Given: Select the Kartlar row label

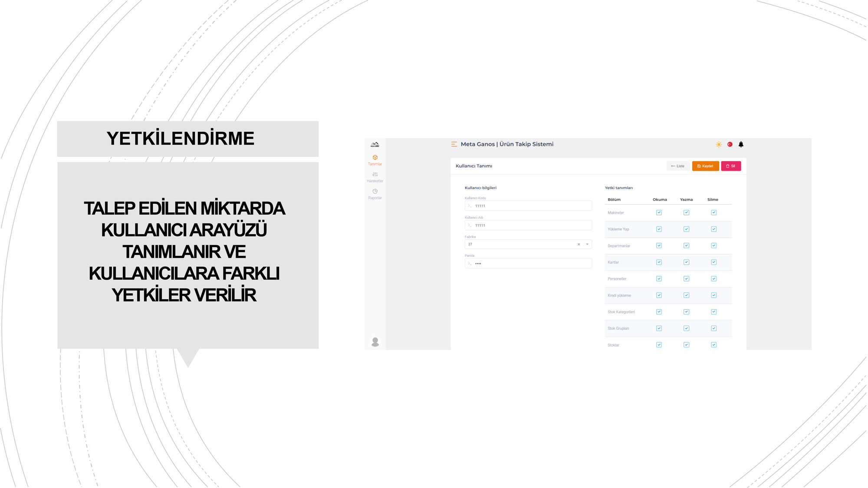Looking at the screenshot, I should tap(613, 262).
